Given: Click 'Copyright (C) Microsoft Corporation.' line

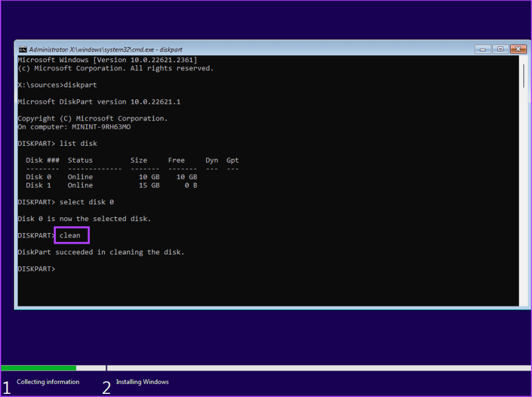Looking at the screenshot, I should pos(92,119).
